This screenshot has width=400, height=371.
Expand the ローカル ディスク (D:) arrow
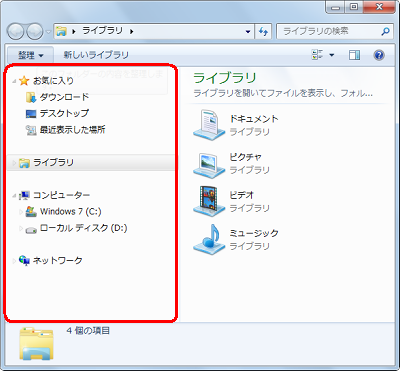[21, 228]
